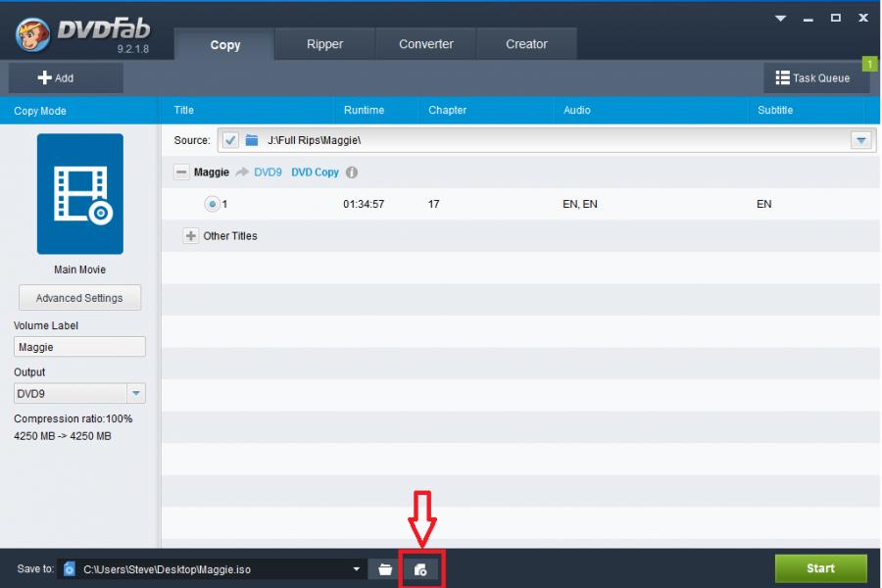882x588 pixels.
Task: Click the version number 9.2.1.8
Action: coord(132,49)
